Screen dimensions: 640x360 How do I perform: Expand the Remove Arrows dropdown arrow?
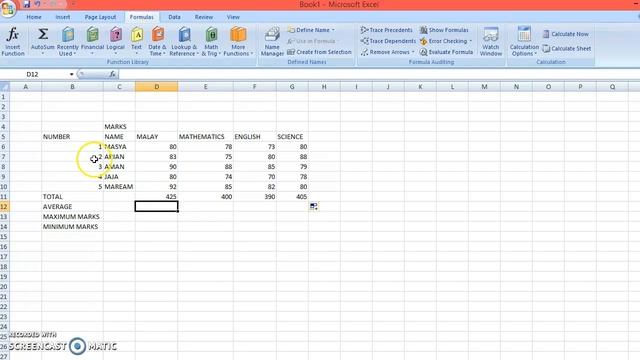(x=413, y=52)
